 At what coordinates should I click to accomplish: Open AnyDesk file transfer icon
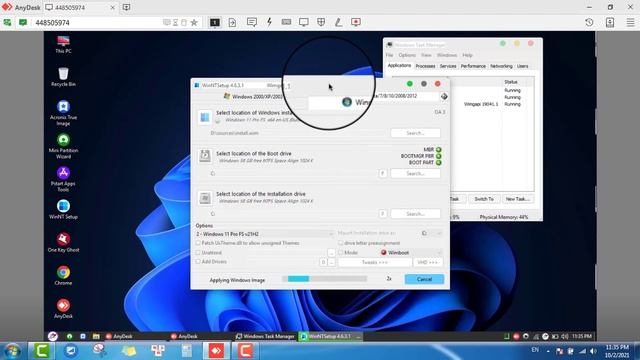[232, 22]
